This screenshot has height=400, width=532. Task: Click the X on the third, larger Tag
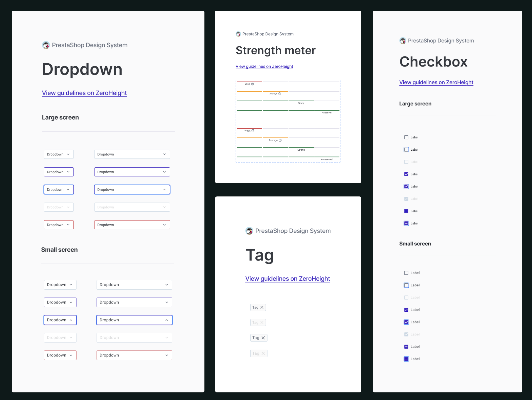point(263,338)
